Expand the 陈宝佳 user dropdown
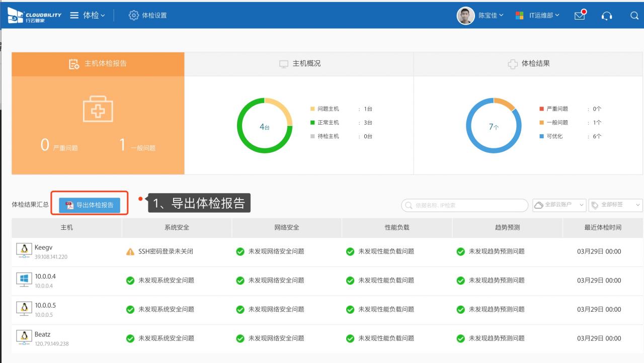The height and width of the screenshot is (363, 644). [x=491, y=16]
